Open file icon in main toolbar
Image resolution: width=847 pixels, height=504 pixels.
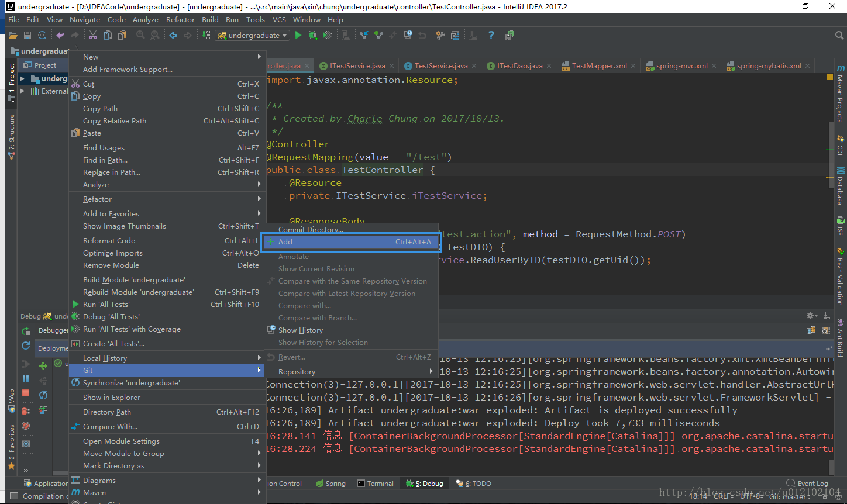coord(12,36)
